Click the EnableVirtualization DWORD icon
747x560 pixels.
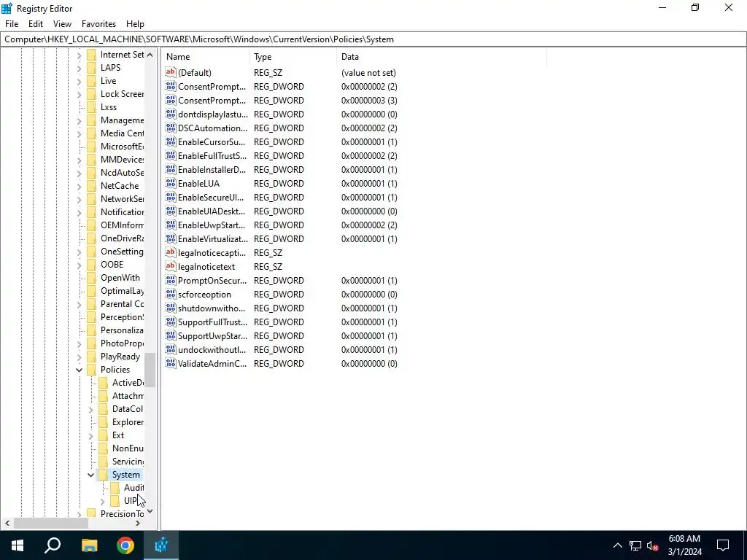coord(171,238)
